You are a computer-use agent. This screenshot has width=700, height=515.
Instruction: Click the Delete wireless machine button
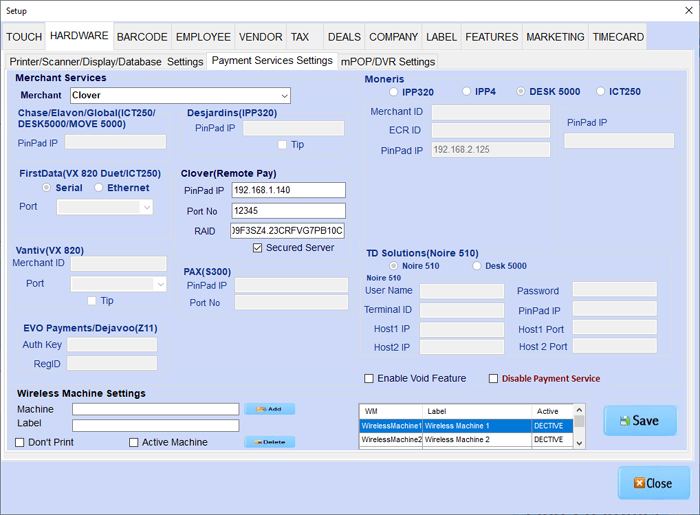point(269,442)
